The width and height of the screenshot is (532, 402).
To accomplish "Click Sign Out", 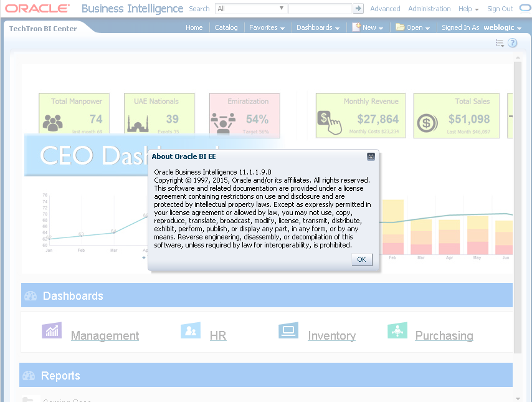I will pos(500,9).
